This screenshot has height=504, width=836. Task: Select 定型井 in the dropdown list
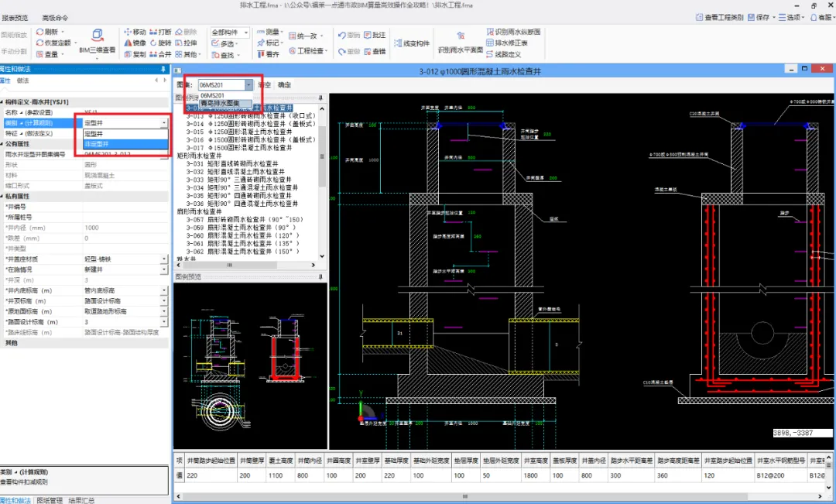[x=125, y=134]
